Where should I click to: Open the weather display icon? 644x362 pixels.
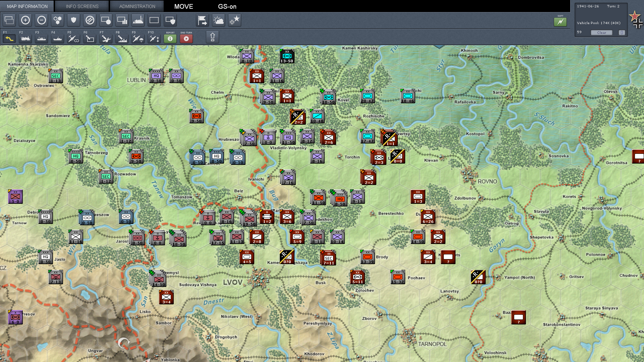(x=219, y=20)
